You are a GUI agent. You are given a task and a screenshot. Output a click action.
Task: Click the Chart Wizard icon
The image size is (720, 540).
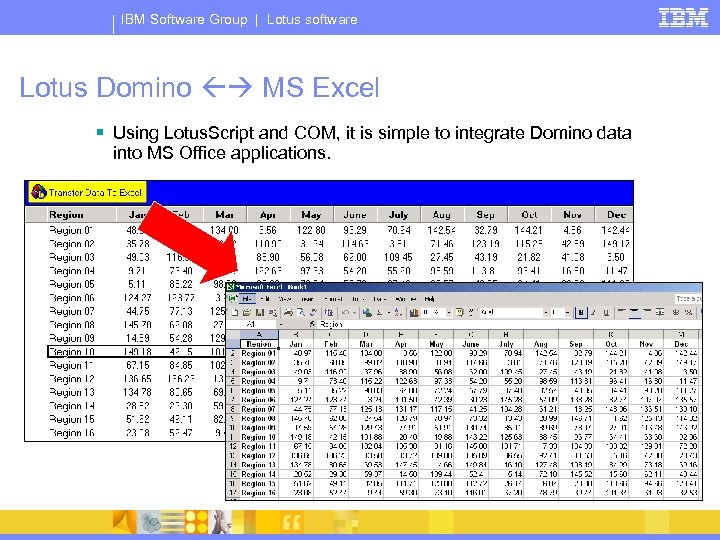click(x=414, y=313)
